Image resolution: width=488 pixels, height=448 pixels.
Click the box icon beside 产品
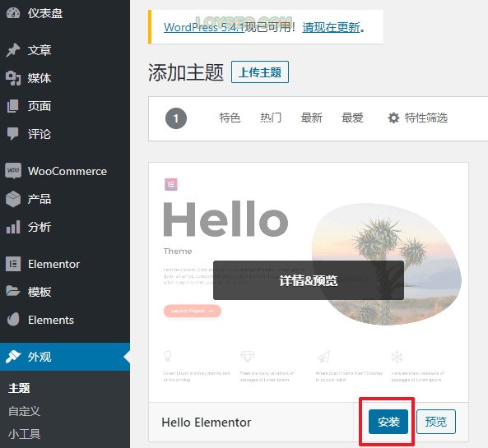point(13,199)
